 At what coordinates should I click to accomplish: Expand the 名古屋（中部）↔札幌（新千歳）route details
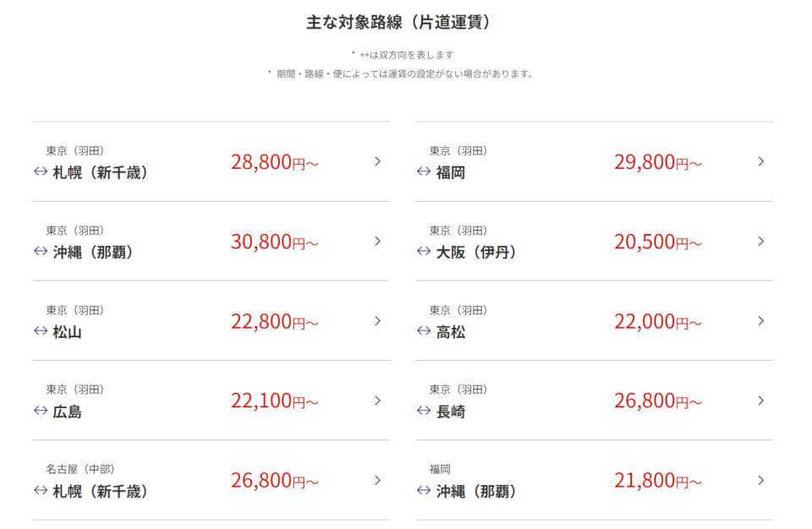(x=377, y=480)
